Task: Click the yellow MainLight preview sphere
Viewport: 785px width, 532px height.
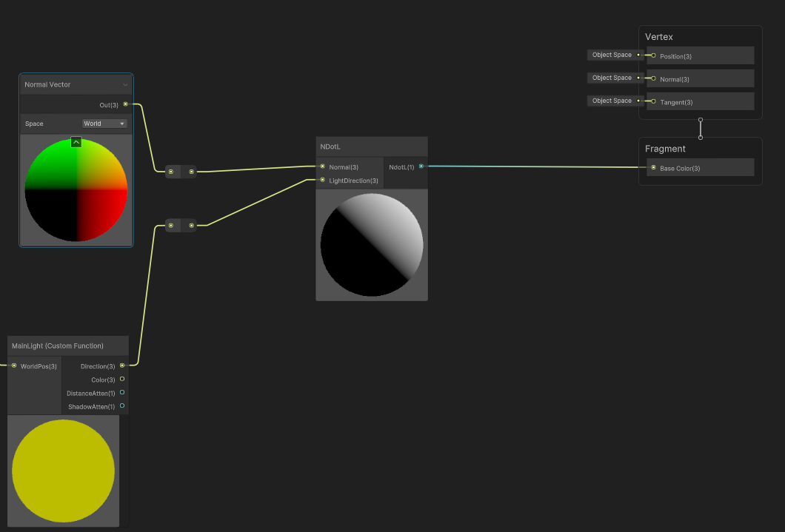Action: (x=64, y=471)
